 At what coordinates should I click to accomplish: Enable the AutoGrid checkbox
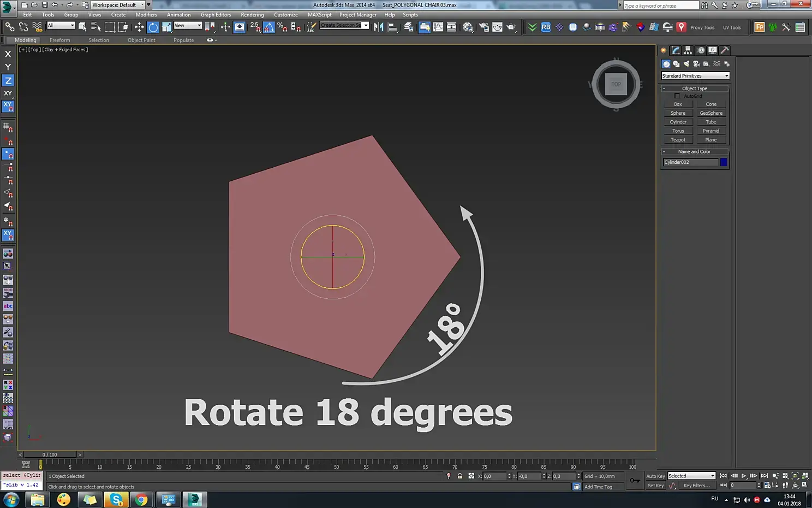(677, 96)
